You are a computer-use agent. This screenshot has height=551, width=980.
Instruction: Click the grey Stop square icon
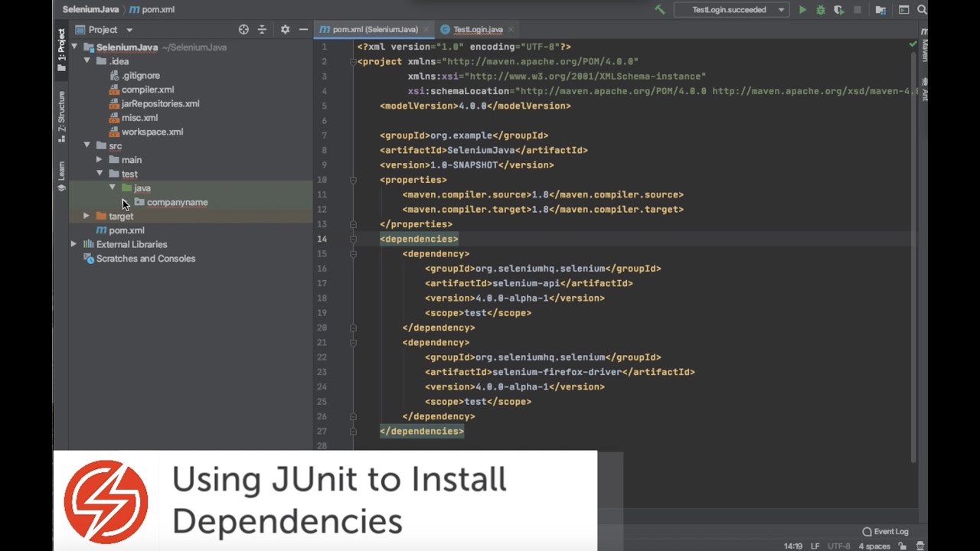pos(857,10)
